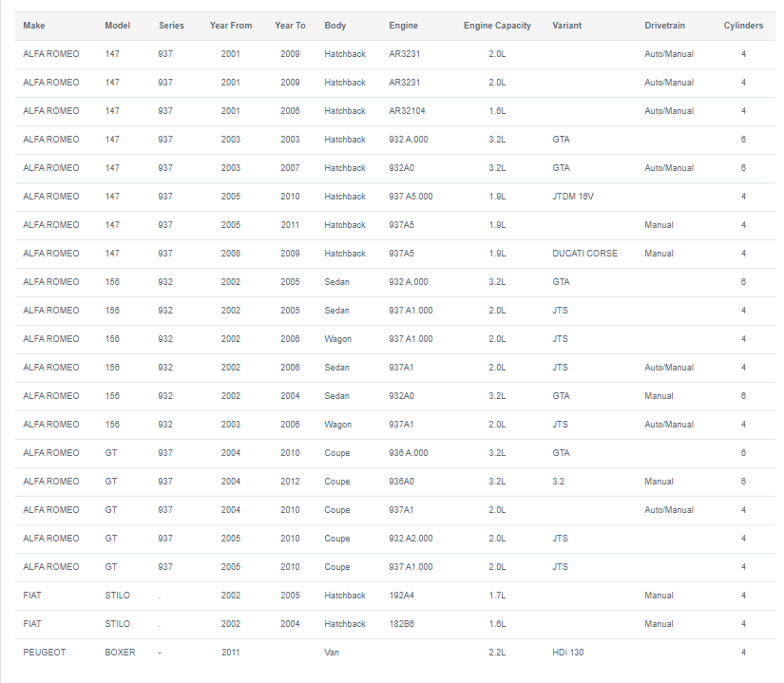Select the Body column header
The height and width of the screenshot is (683, 784).
click(x=335, y=26)
